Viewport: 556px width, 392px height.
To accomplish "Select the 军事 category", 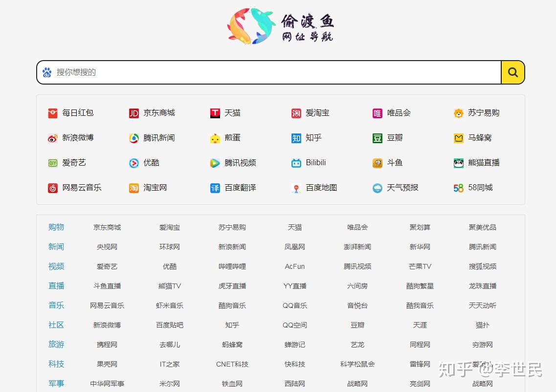I will (56, 383).
